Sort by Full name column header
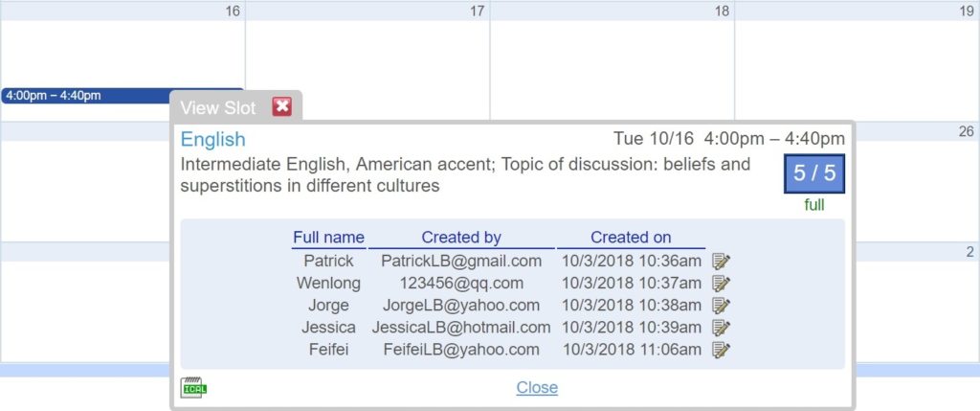 click(x=329, y=238)
